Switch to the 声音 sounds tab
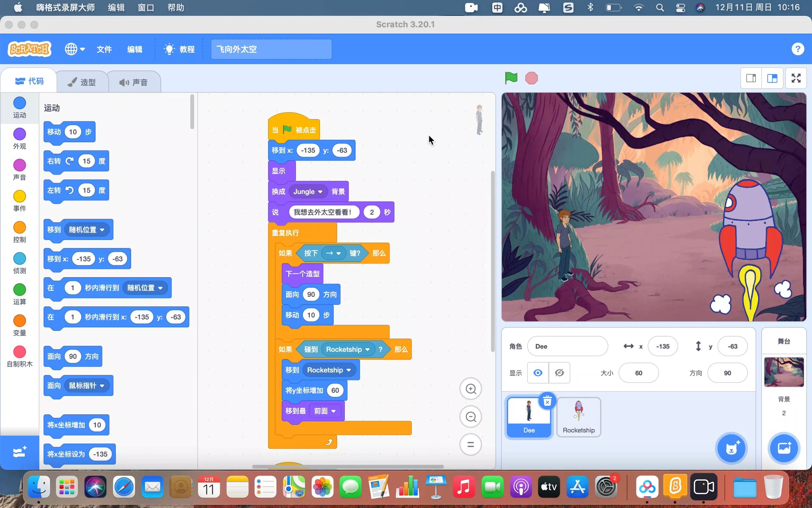Screen dimensions: 812x508 coord(134,82)
